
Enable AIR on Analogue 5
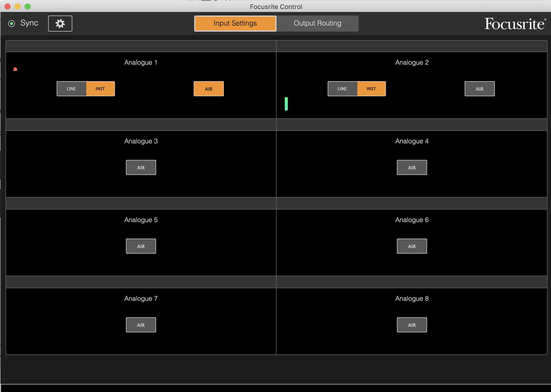(141, 246)
